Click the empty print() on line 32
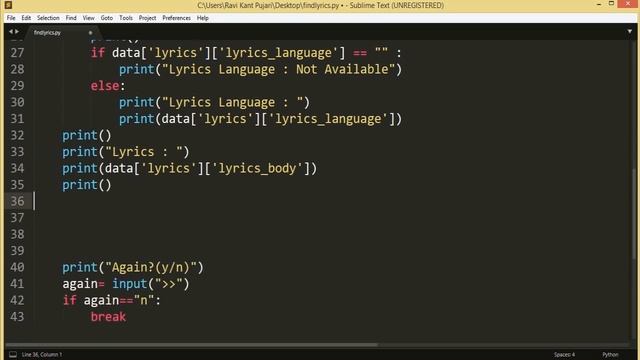Screen dimensions: 640x360 point(87,135)
